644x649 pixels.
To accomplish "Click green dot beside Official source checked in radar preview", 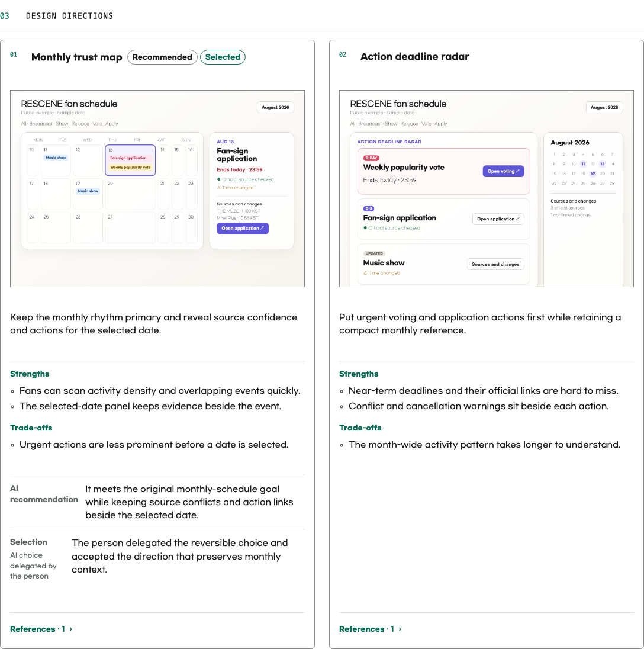I will (365, 227).
